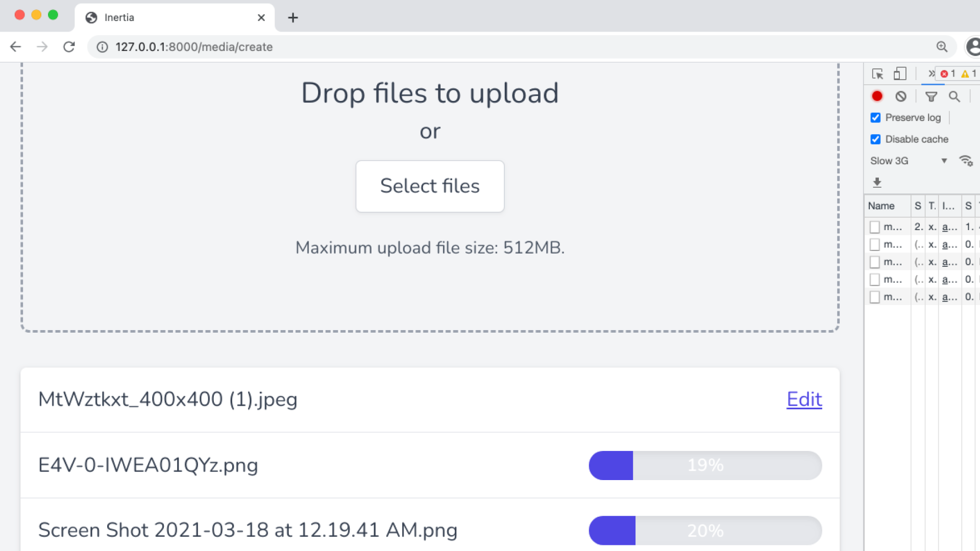The width and height of the screenshot is (980, 551).
Task: Click Edit link for MtWztkxt jpeg
Action: pos(804,399)
